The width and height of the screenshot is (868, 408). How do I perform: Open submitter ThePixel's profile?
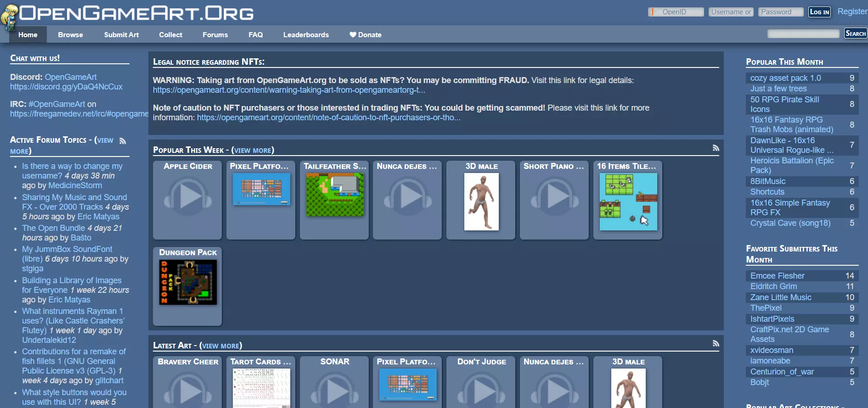[x=766, y=308]
